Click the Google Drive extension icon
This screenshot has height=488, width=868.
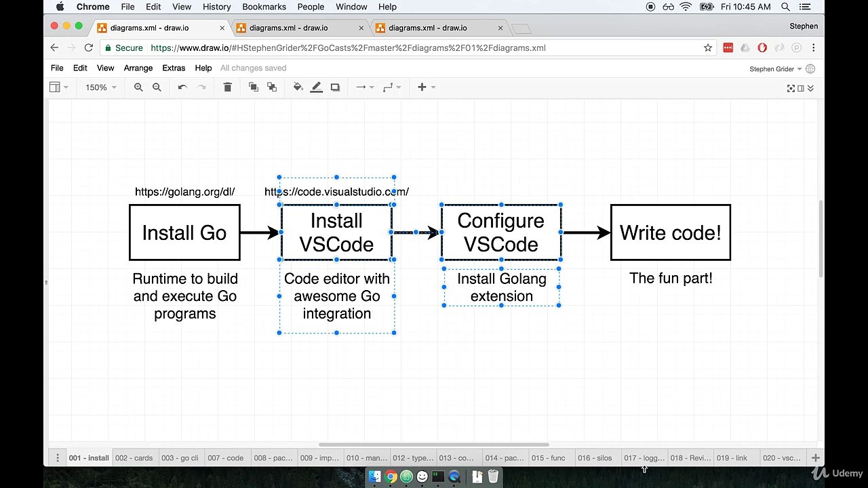pyautogui.click(x=745, y=48)
